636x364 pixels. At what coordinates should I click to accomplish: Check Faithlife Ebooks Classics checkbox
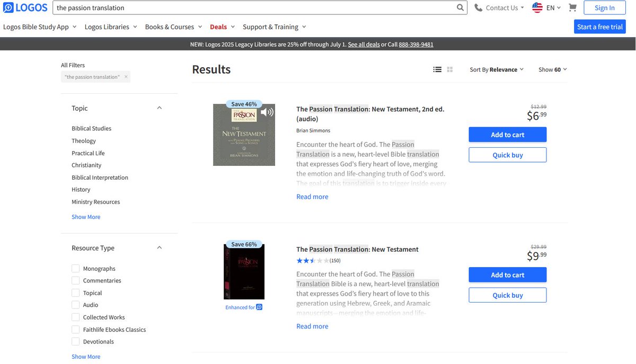[76, 330]
